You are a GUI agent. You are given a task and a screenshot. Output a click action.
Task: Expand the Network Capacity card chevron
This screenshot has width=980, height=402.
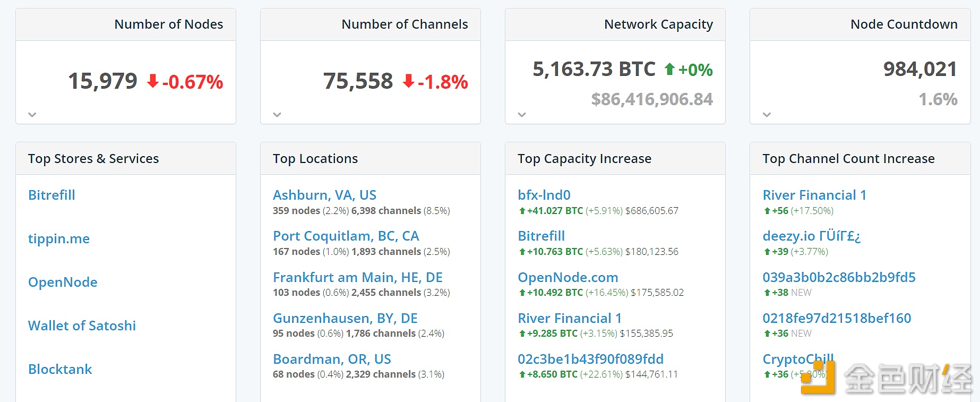pyautogui.click(x=522, y=115)
